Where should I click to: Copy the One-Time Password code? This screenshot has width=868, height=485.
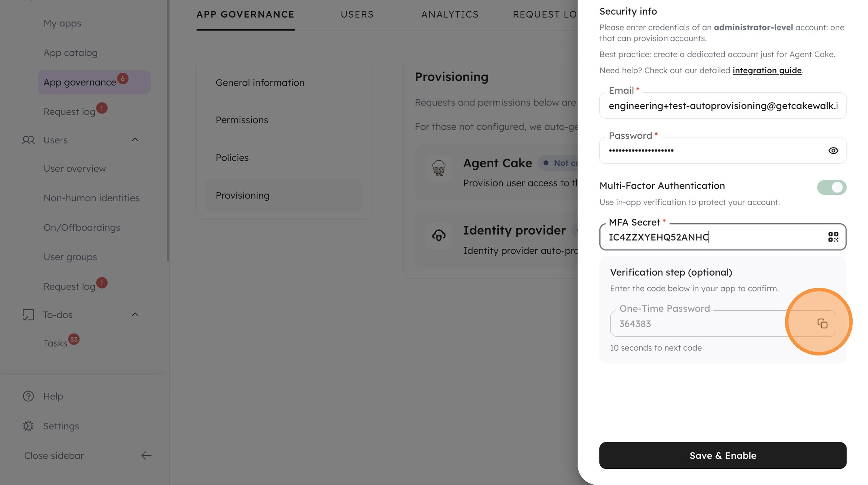click(x=822, y=323)
